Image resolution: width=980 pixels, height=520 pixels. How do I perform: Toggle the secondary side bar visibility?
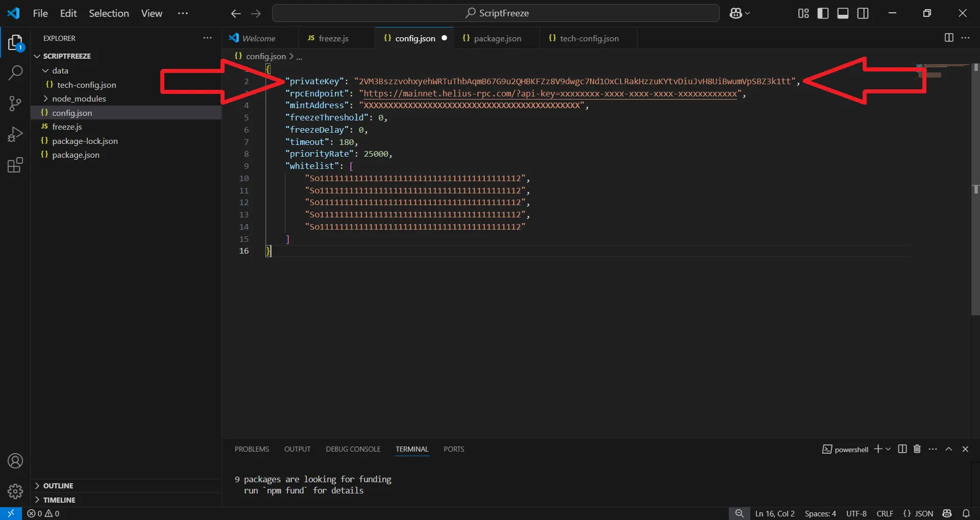(x=863, y=13)
